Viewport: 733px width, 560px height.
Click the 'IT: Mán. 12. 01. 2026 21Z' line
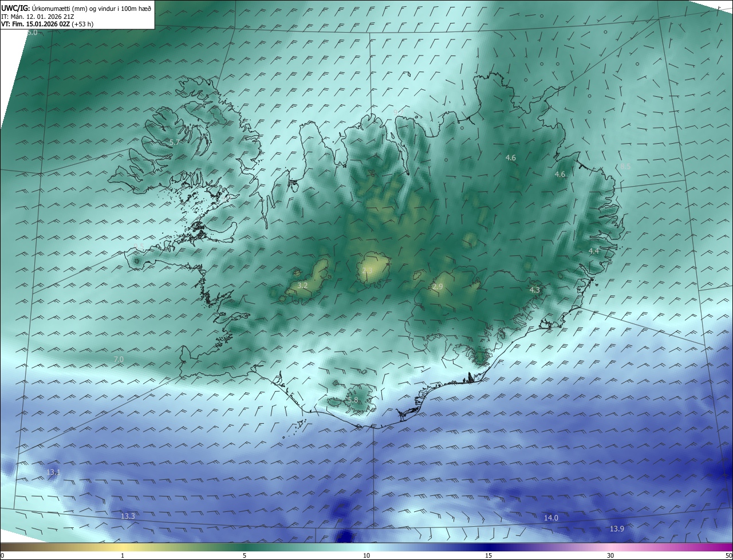[x=38, y=17]
